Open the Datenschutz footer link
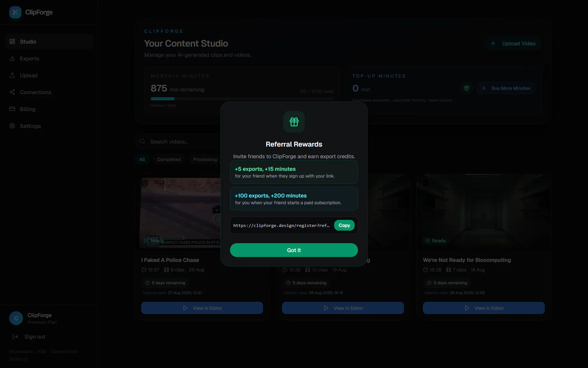 coord(64,351)
